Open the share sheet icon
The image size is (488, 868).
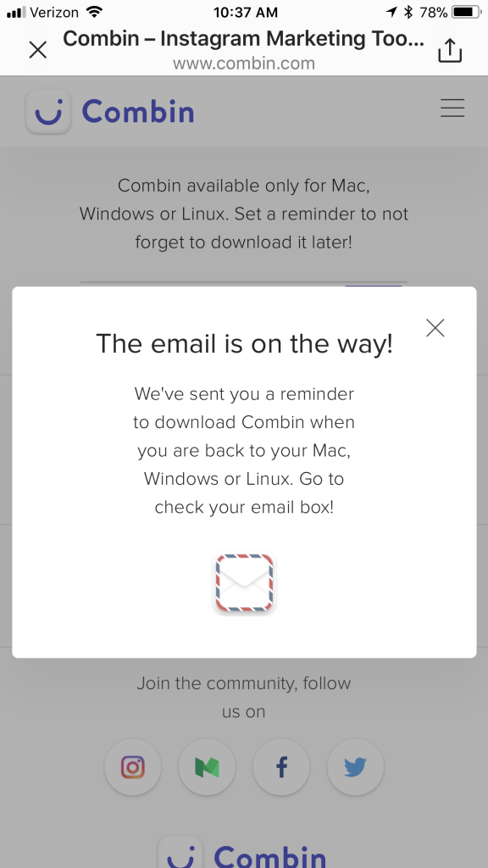pyautogui.click(x=450, y=50)
